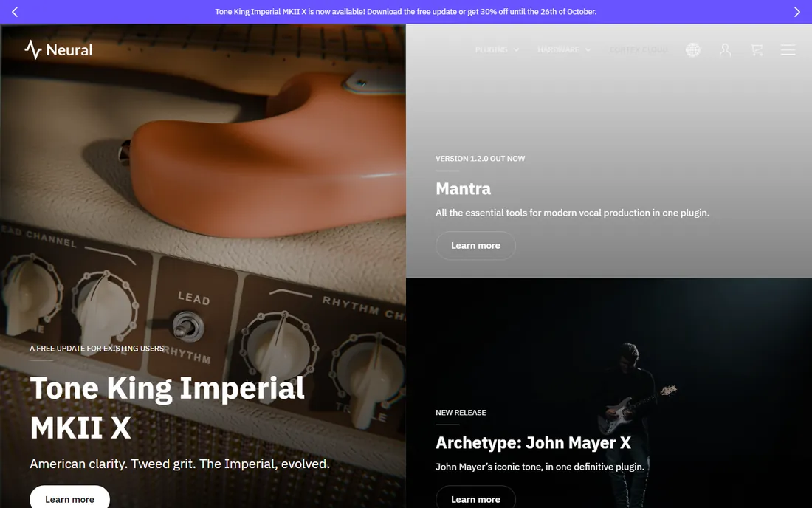Click Learn more under Tone King Imperial

[x=69, y=498]
